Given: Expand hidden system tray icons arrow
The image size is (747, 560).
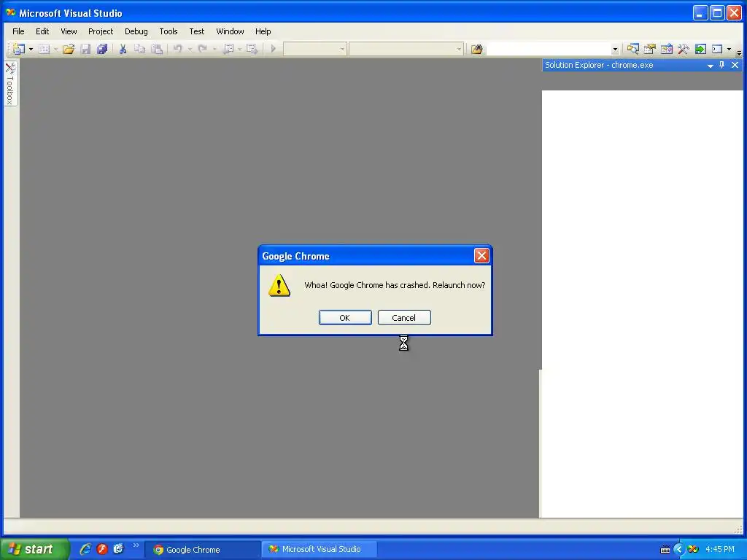Looking at the screenshot, I should (x=678, y=550).
